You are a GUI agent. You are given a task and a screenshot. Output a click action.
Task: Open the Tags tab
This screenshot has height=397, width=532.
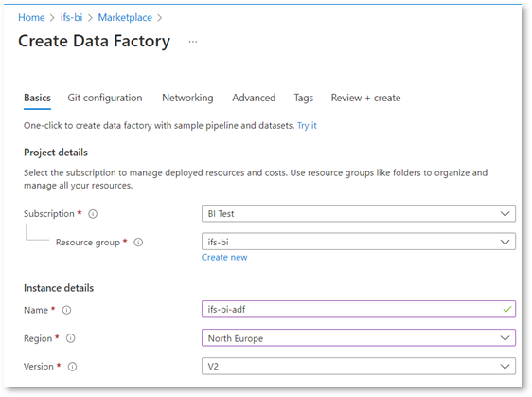pos(303,98)
